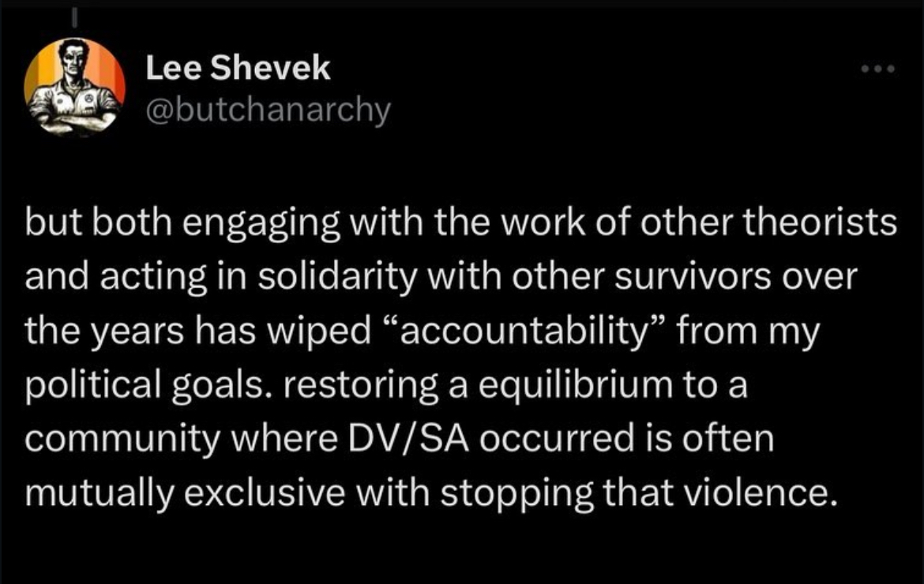Open the Lee Shevek display name link
Screen dimensions: 924x584
238,69
